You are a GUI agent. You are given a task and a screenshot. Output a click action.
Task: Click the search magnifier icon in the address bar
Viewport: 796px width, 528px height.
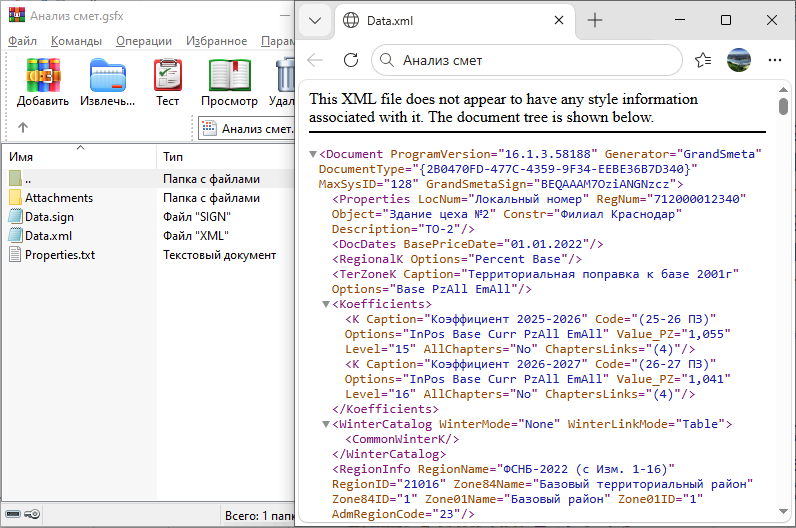387,60
